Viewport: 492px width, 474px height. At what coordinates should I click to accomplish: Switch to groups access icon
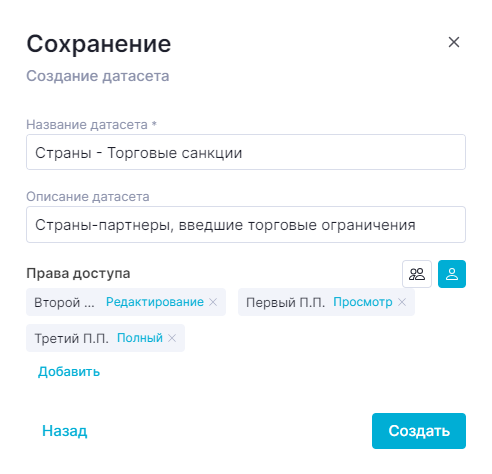click(x=417, y=274)
